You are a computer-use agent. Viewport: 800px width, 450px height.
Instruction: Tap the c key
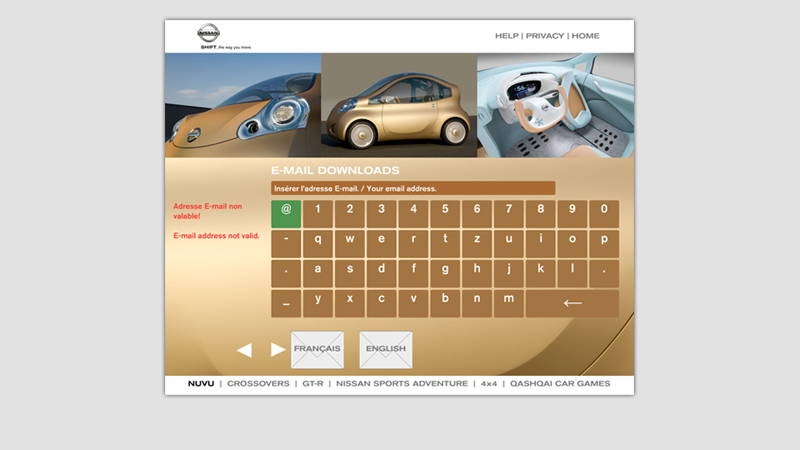pyautogui.click(x=381, y=304)
